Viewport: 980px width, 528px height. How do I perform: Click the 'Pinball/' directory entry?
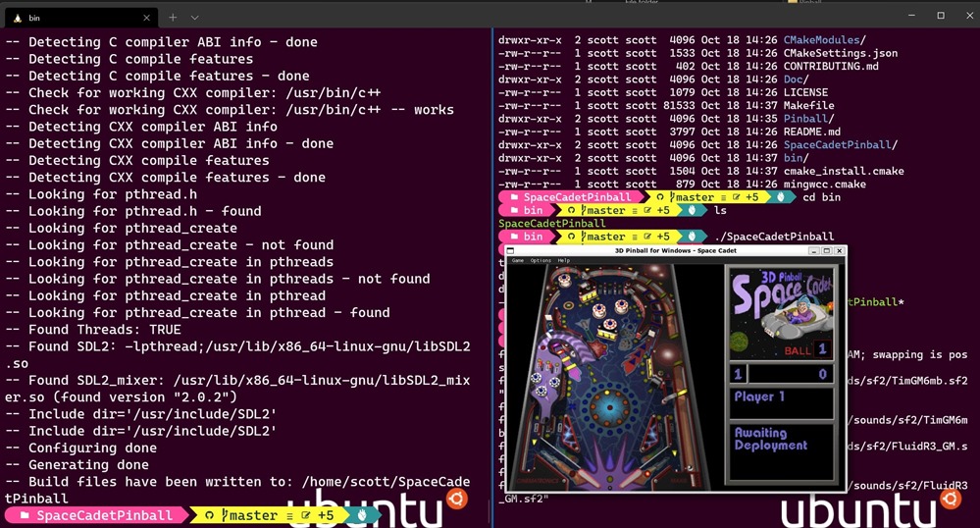coord(808,119)
